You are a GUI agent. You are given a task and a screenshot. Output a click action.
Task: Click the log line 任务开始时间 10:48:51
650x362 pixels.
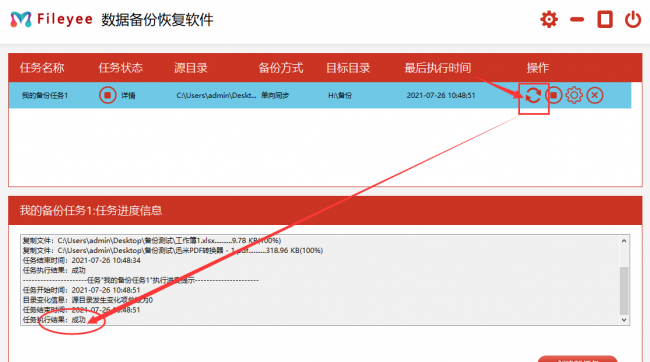coord(81,290)
